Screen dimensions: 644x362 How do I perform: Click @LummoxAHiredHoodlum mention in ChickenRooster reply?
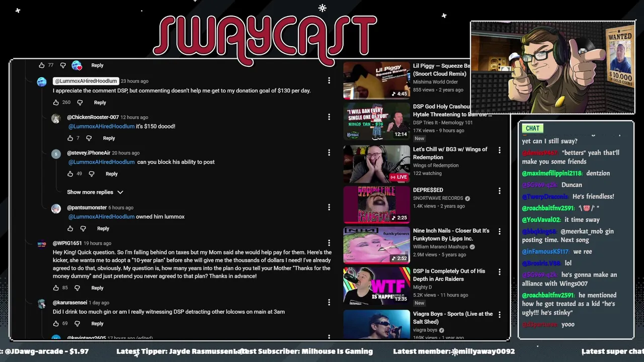coord(101,126)
